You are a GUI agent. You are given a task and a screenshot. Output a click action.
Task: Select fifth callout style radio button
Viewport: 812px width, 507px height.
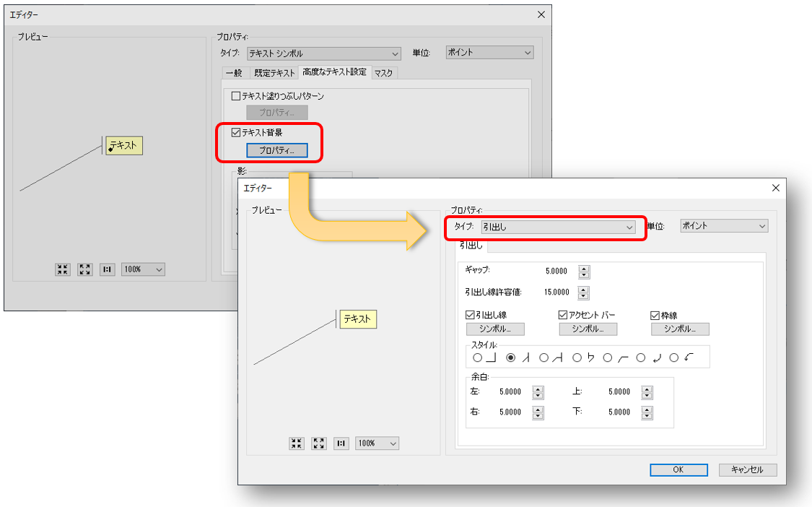click(608, 357)
